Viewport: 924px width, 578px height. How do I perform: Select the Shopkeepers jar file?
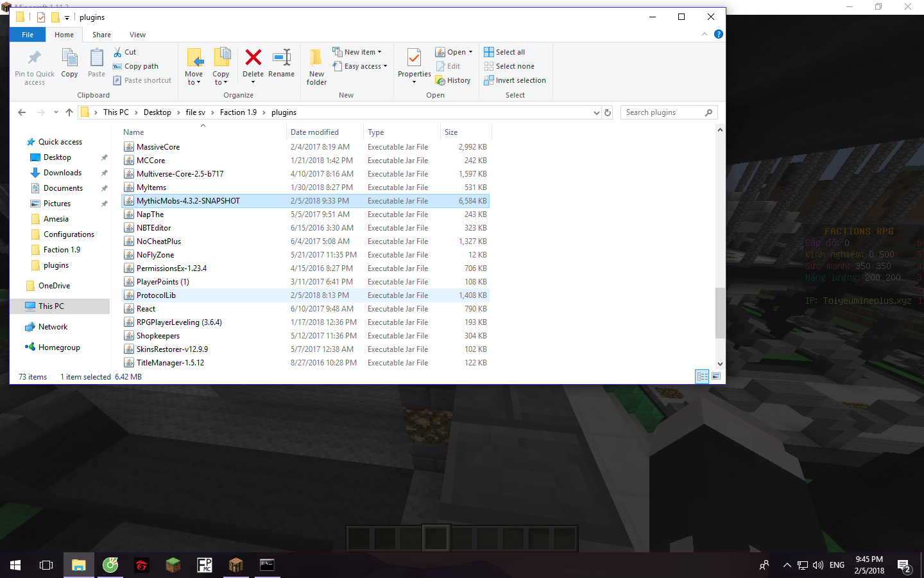point(305,336)
